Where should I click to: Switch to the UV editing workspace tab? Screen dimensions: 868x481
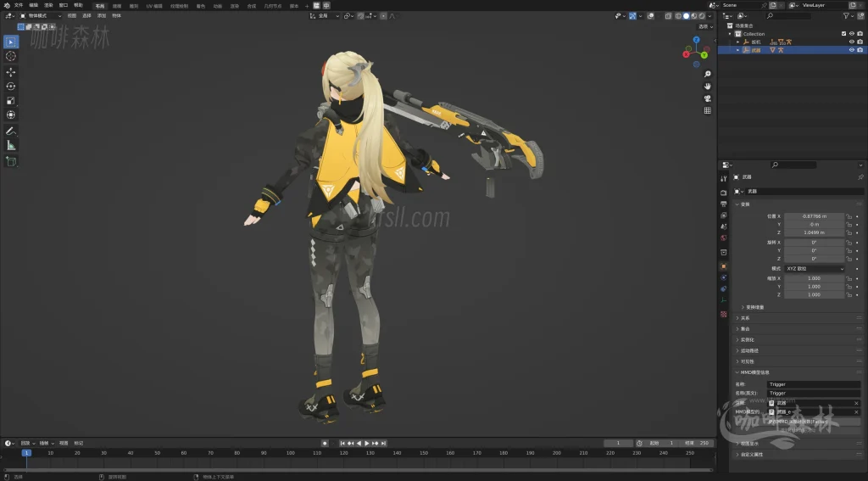[154, 6]
